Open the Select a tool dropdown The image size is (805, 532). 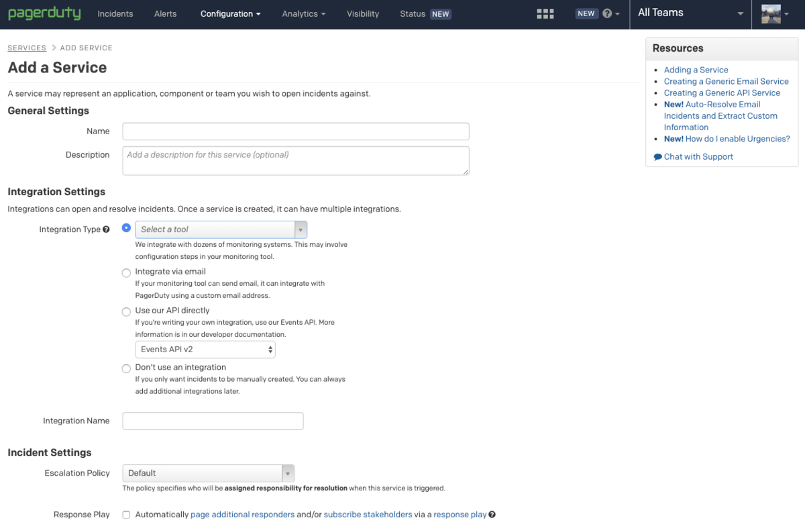click(x=221, y=229)
